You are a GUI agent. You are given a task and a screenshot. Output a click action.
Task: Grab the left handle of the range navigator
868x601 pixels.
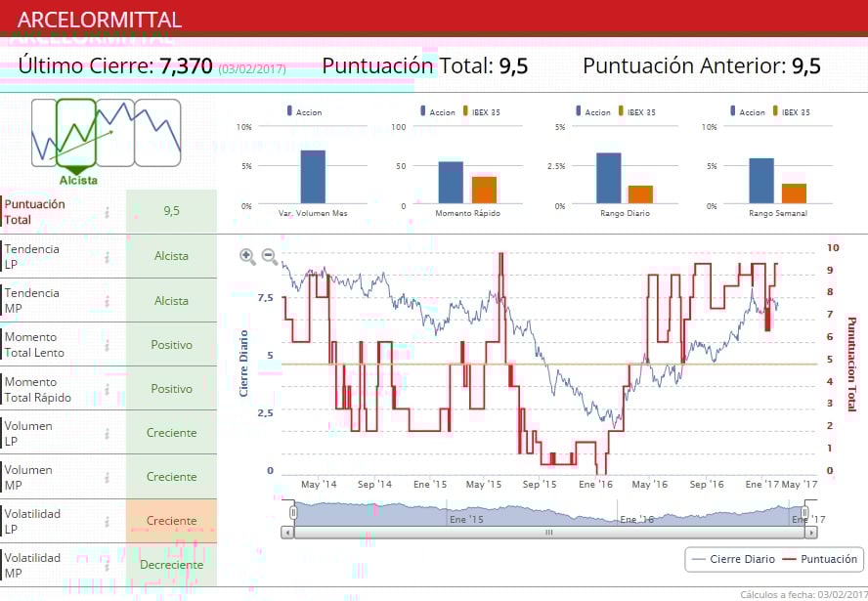pos(293,513)
